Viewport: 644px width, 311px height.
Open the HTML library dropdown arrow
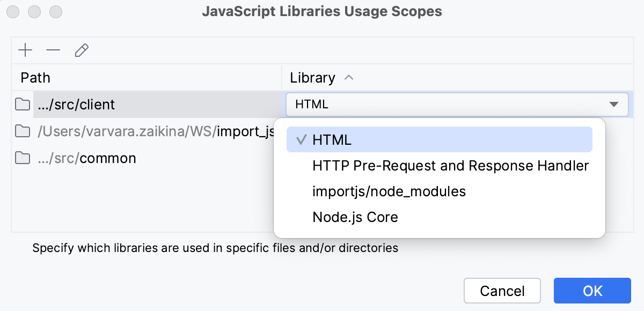point(614,105)
